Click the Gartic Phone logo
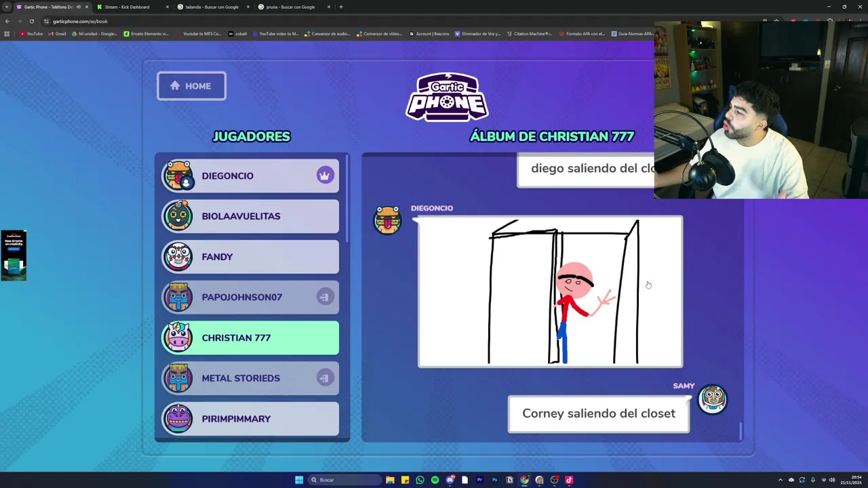 pos(447,97)
